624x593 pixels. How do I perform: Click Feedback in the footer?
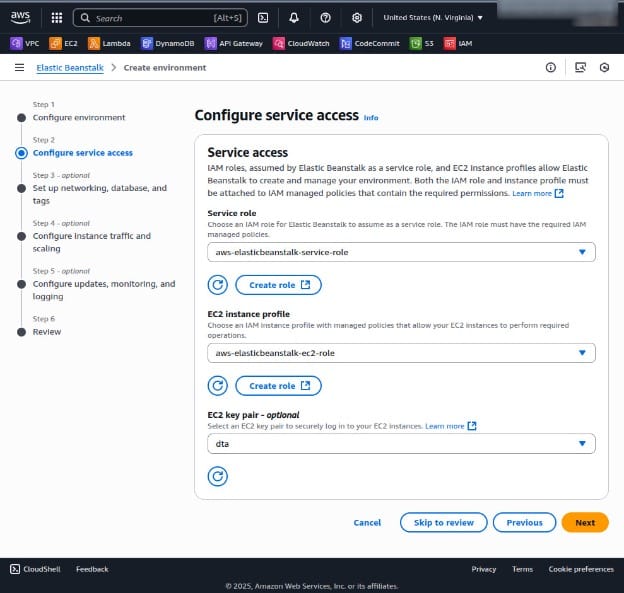[92, 569]
